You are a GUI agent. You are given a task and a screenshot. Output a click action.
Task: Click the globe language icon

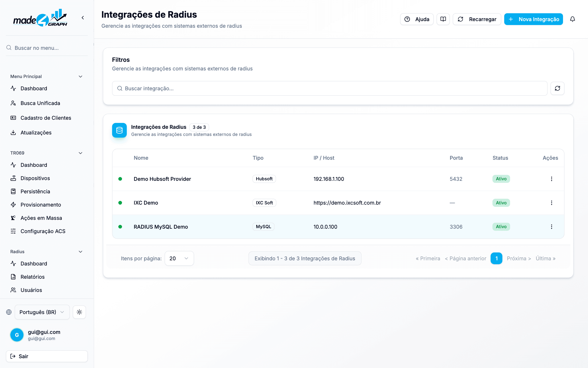(x=9, y=312)
